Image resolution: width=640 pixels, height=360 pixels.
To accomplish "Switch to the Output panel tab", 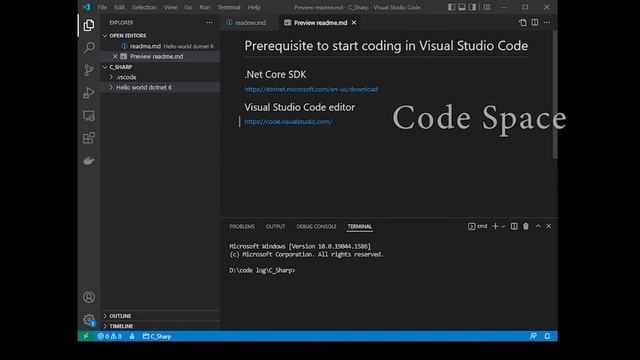I will 276,227.
